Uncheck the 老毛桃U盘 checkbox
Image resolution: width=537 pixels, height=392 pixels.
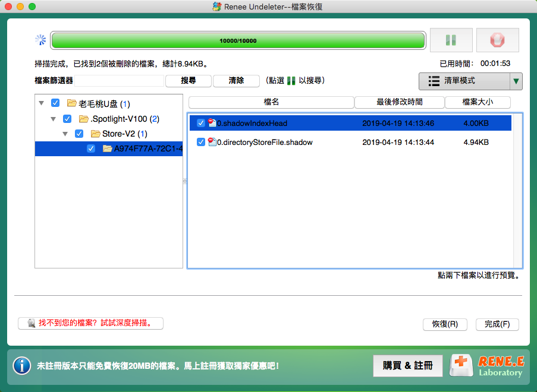click(x=55, y=103)
